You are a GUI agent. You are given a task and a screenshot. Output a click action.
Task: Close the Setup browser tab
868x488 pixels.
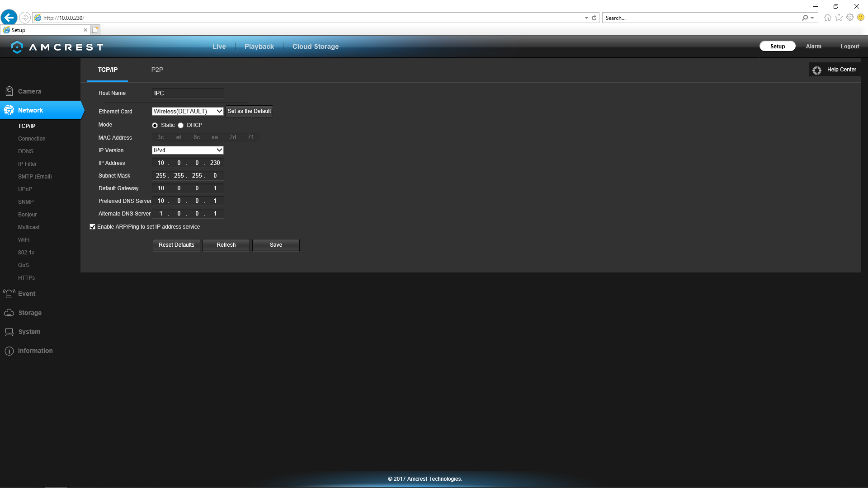coord(85,30)
